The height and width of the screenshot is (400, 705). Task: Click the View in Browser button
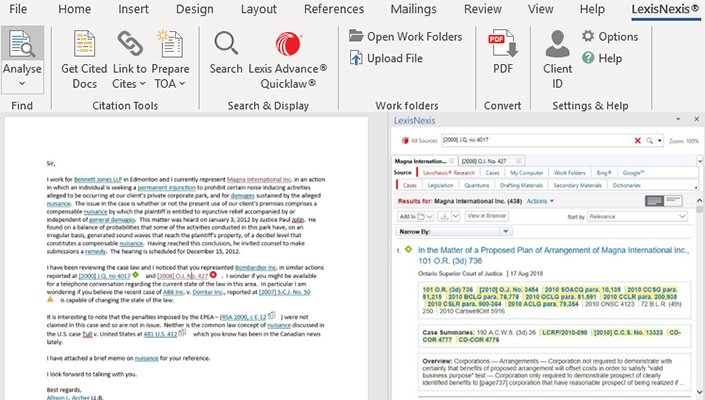tap(486, 216)
